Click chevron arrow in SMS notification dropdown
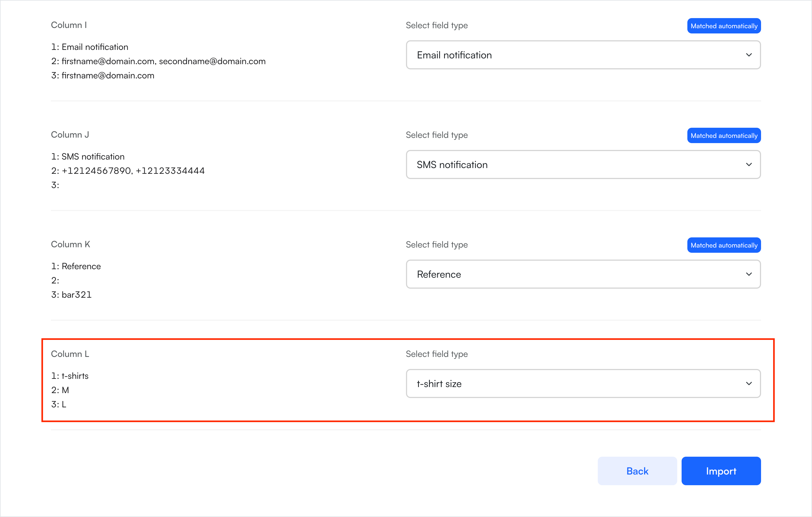 pyautogui.click(x=749, y=165)
